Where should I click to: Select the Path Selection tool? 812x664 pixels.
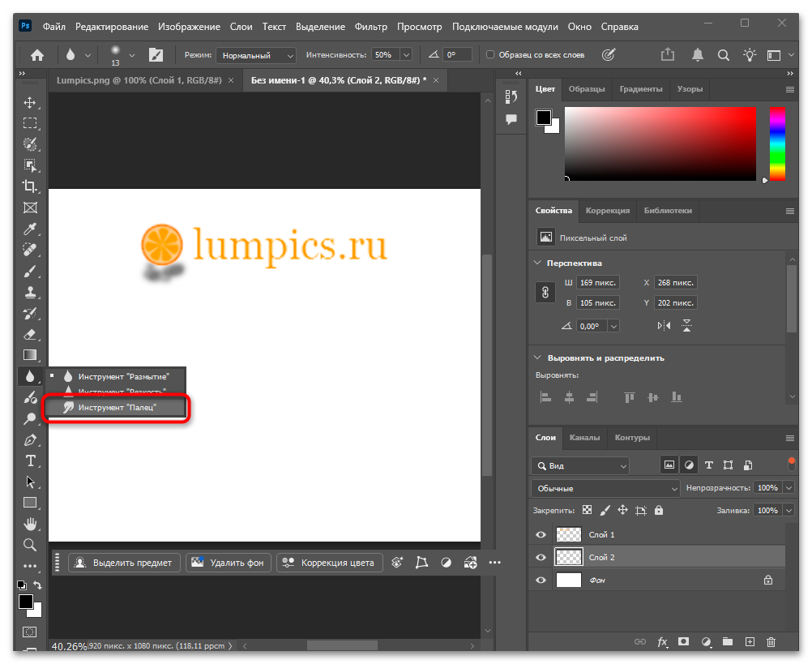(30, 482)
